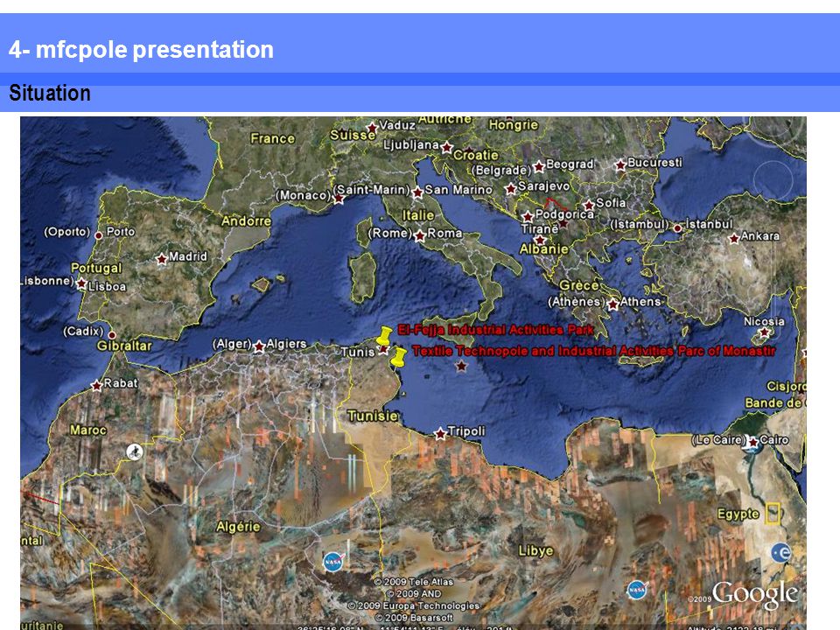Click the Beograd star marker
This screenshot has width=840, height=630.
tap(539, 166)
